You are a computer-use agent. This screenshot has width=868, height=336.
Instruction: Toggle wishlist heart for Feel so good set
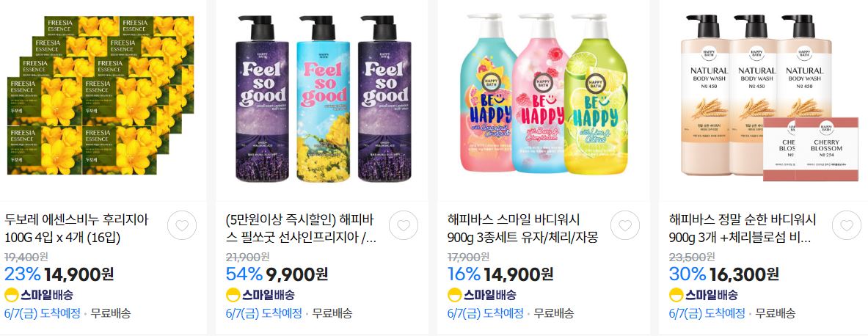click(404, 225)
